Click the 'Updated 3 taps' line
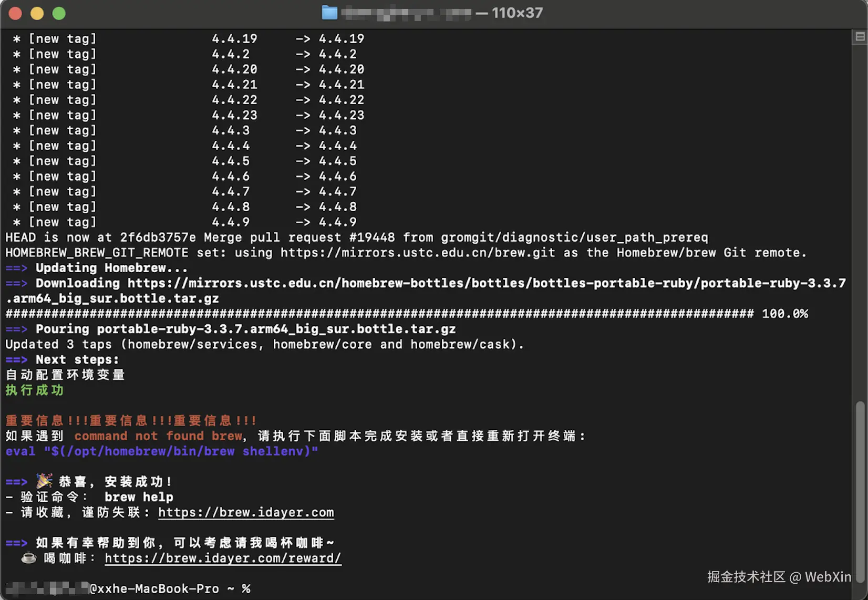 (264, 344)
